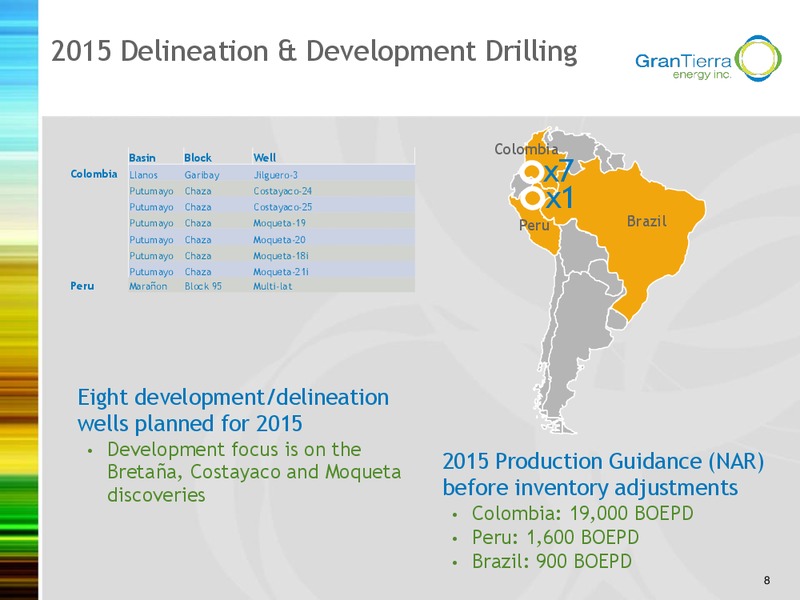Click the 'Brazil' label on the map

pyautogui.click(x=646, y=221)
